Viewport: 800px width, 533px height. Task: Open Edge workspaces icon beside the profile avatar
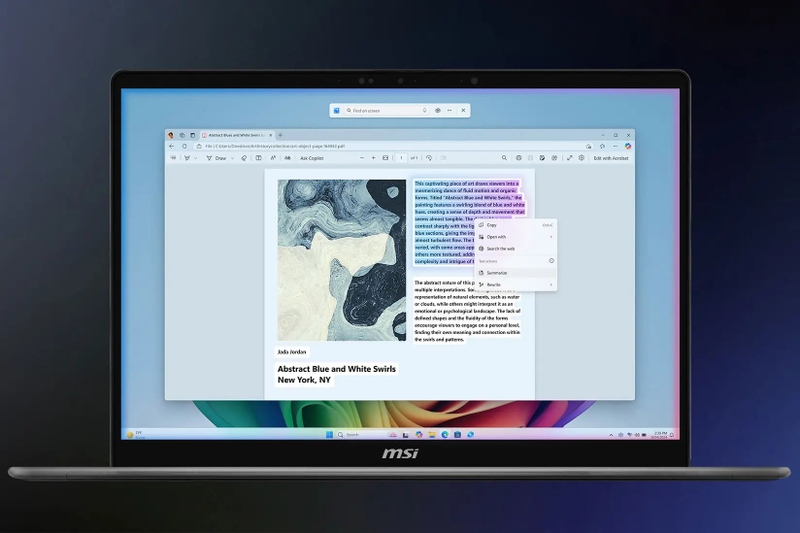coord(182,135)
